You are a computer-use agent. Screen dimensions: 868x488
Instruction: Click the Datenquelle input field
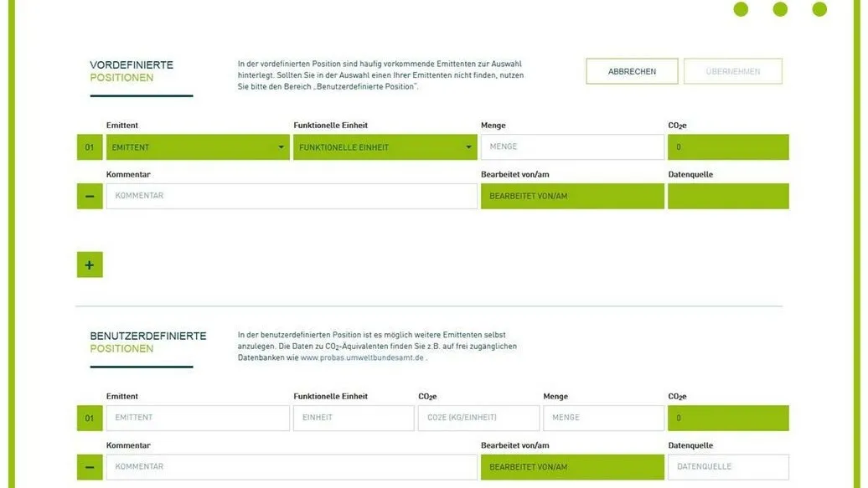click(x=728, y=467)
